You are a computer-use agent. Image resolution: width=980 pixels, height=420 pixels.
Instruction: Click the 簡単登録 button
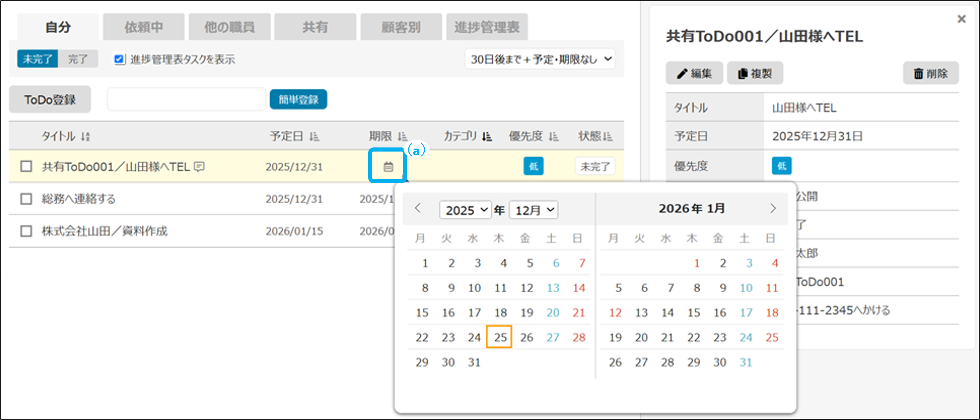tap(298, 99)
